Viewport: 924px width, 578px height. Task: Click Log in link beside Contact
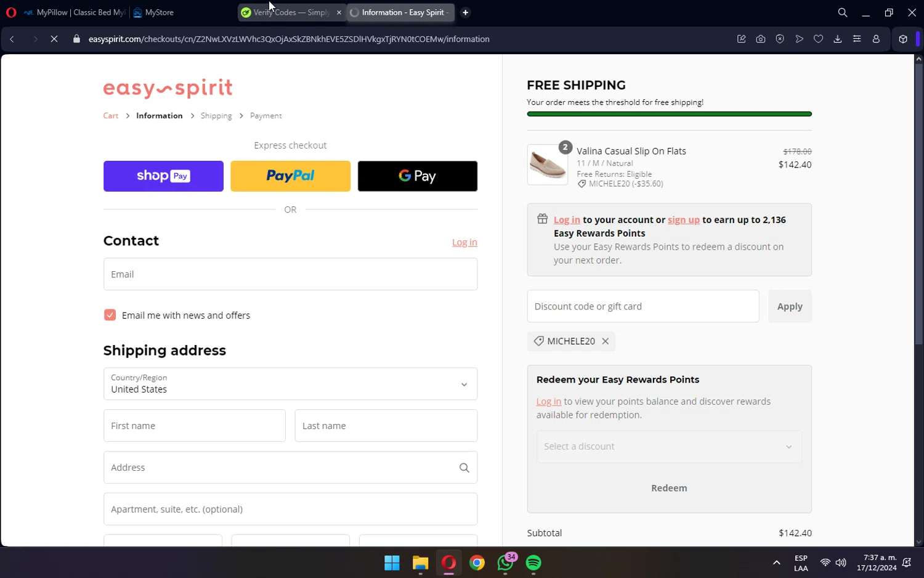point(464,243)
